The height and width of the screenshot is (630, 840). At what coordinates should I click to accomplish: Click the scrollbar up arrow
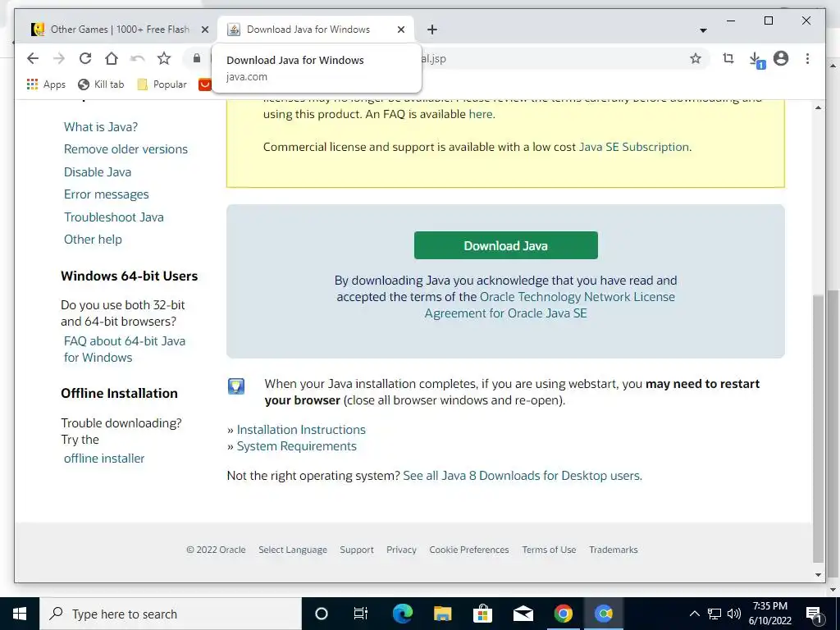(818, 107)
